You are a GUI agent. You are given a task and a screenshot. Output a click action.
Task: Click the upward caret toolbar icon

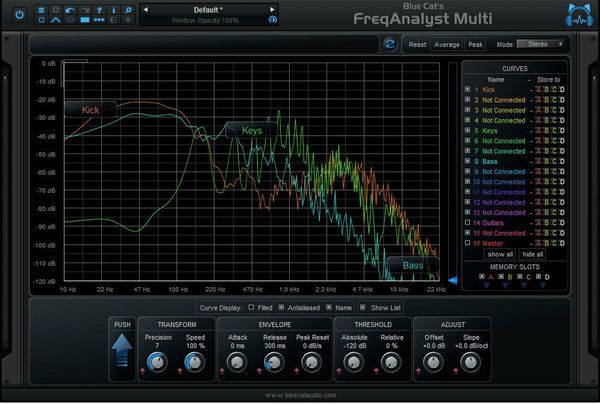pos(55,20)
